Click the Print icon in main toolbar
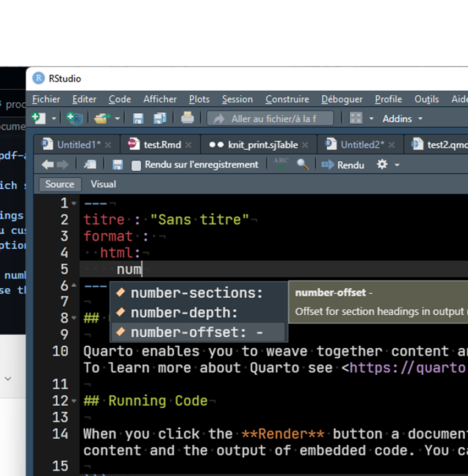This screenshot has width=468, height=476. click(x=187, y=118)
